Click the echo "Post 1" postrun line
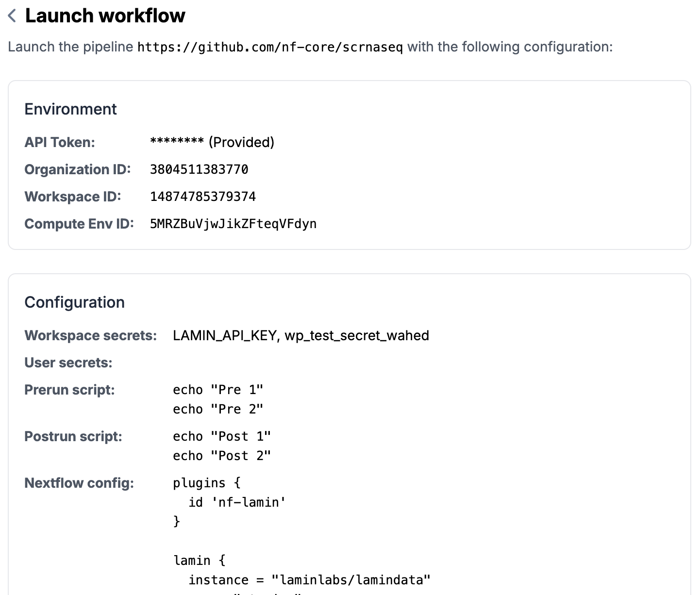700x595 pixels. point(222,436)
